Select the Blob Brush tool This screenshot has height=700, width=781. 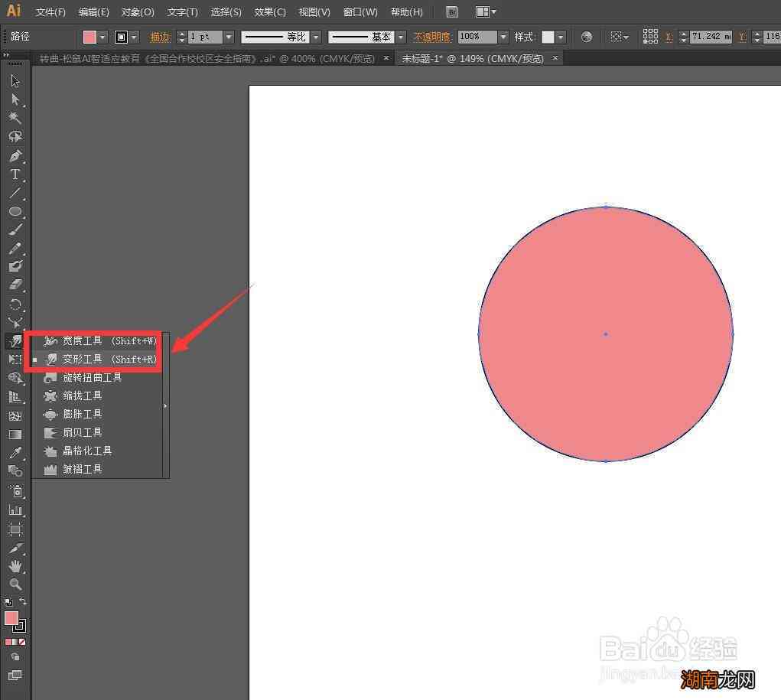[x=15, y=266]
